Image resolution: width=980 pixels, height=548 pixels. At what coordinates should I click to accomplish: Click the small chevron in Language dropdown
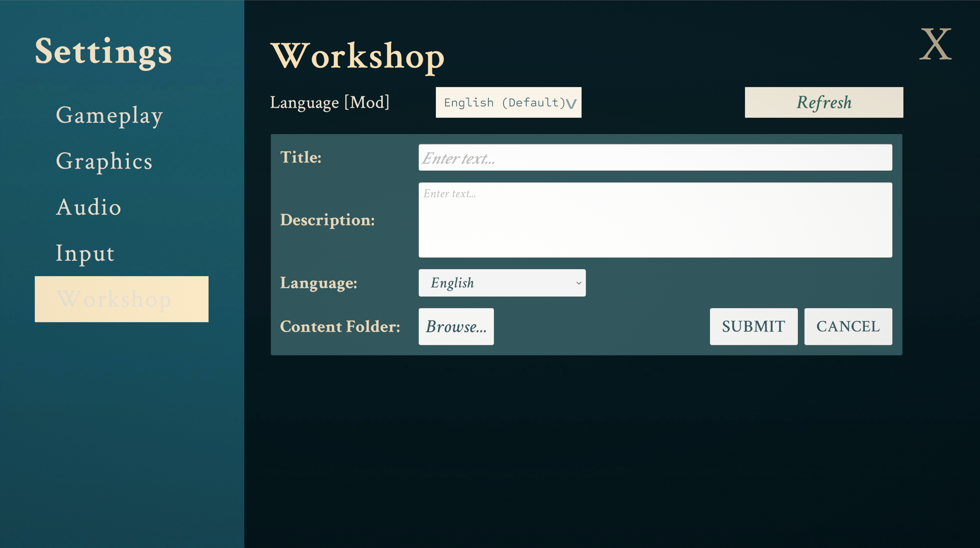click(x=578, y=283)
